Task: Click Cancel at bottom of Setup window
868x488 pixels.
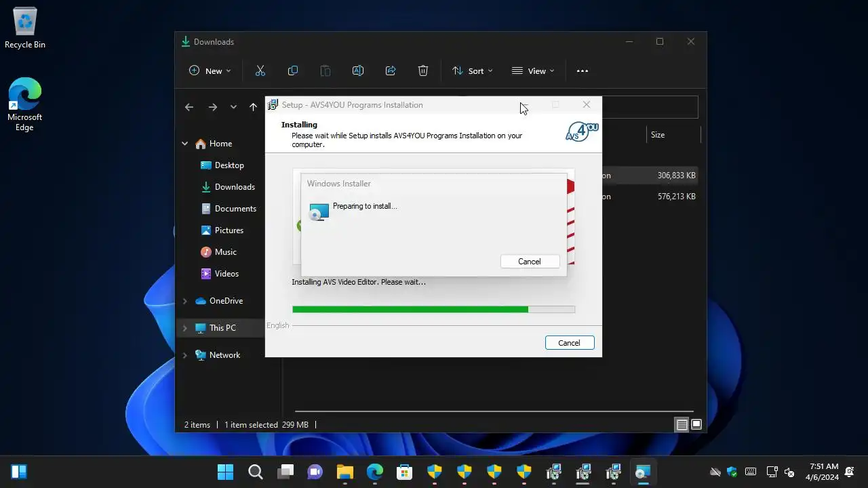Action: point(570,343)
